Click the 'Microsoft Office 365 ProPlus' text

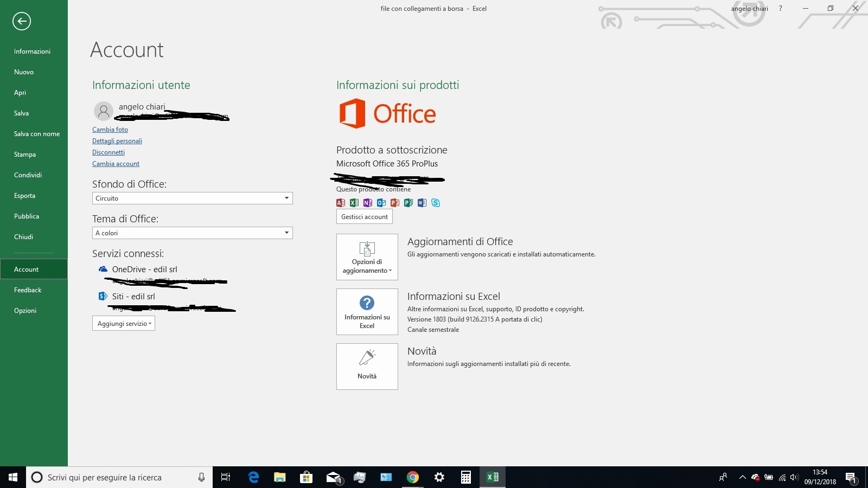pyautogui.click(x=387, y=164)
